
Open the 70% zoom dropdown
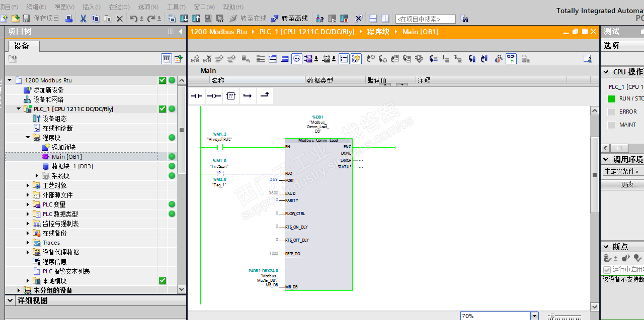click(x=534, y=316)
